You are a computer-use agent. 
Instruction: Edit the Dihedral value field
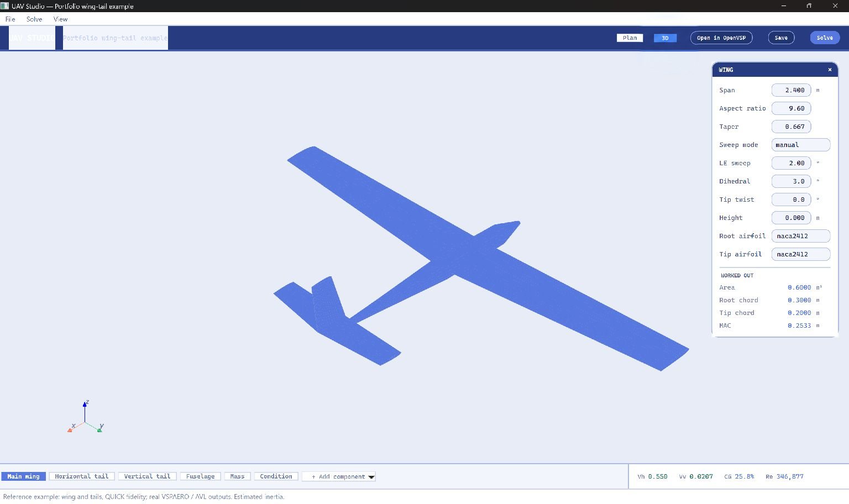pyautogui.click(x=791, y=181)
